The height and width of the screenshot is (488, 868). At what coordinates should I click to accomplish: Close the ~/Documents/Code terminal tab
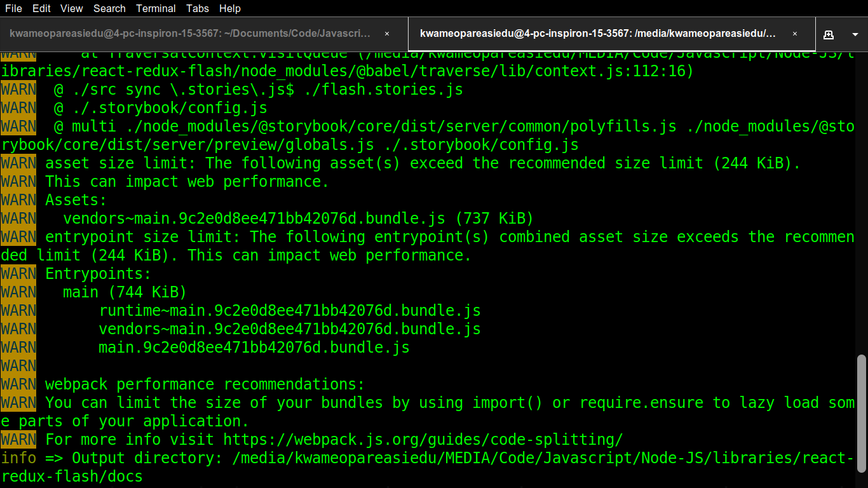(387, 34)
